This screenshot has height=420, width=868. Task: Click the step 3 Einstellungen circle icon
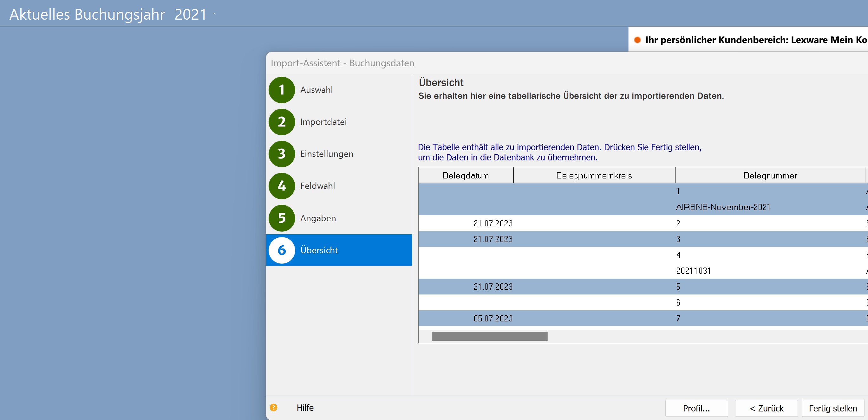282,154
